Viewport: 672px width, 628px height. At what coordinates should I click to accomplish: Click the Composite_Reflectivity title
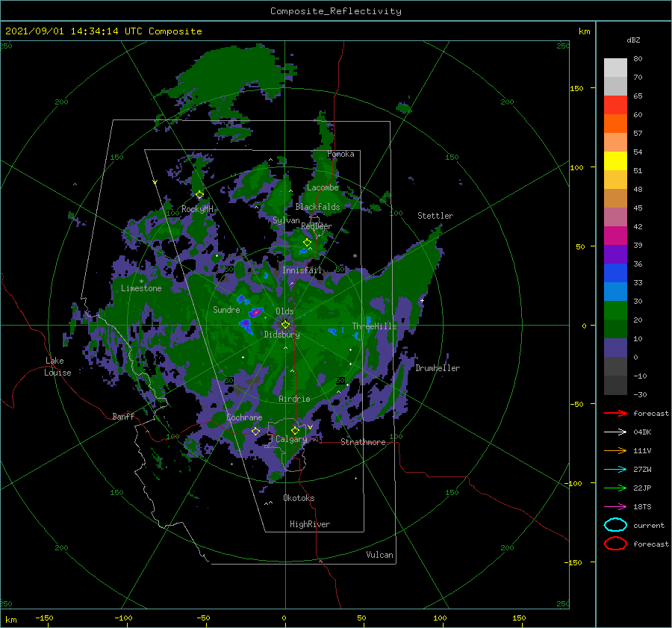(x=335, y=11)
